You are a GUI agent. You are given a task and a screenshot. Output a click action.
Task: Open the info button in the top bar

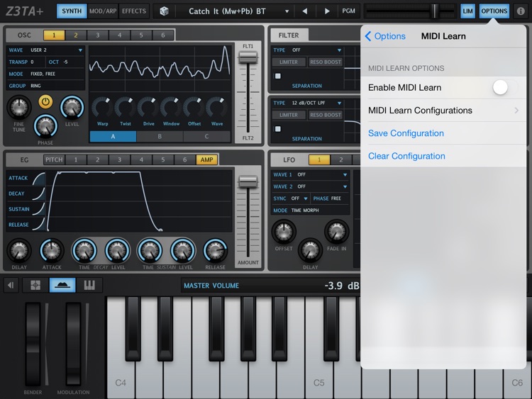(x=521, y=11)
